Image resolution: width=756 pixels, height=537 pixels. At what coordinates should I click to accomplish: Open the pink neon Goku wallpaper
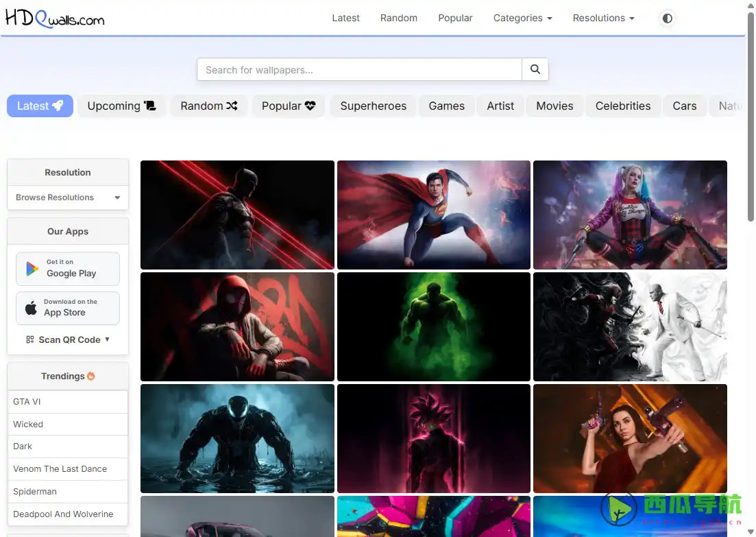click(x=433, y=438)
